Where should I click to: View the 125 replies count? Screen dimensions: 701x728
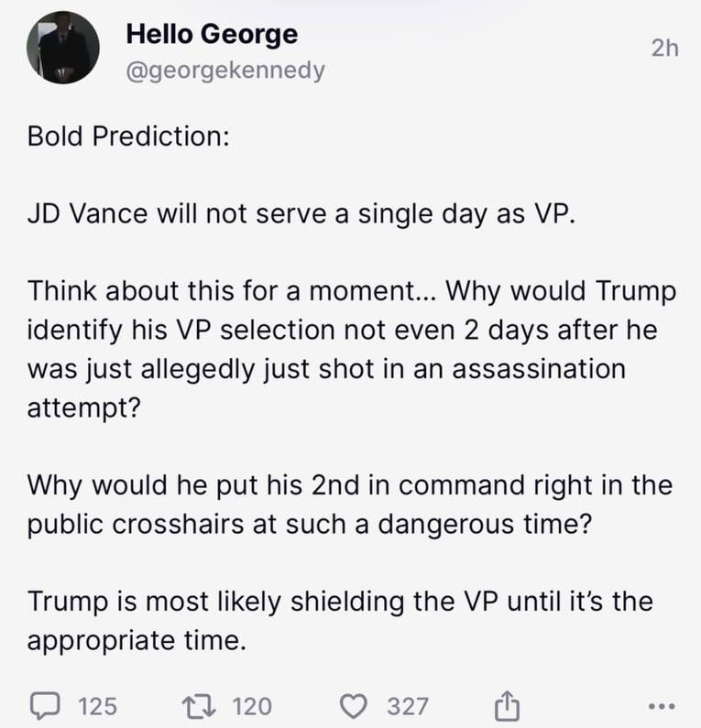pyautogui.click(x=98, y=705)
